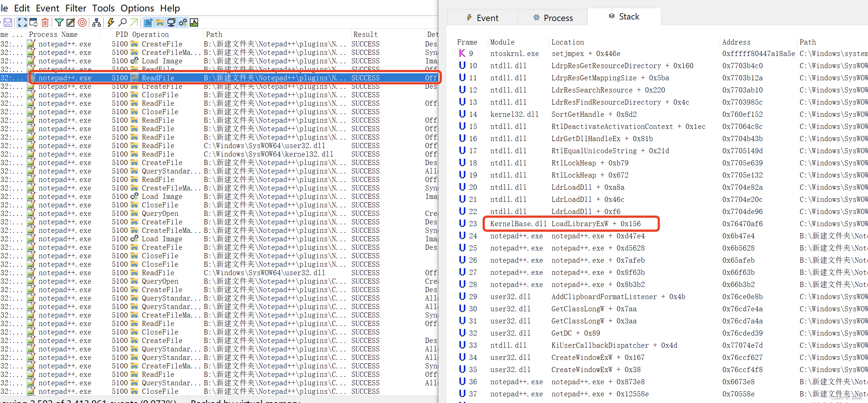Switch to the Event tab

pyautogui.click(x=482, y=18)
